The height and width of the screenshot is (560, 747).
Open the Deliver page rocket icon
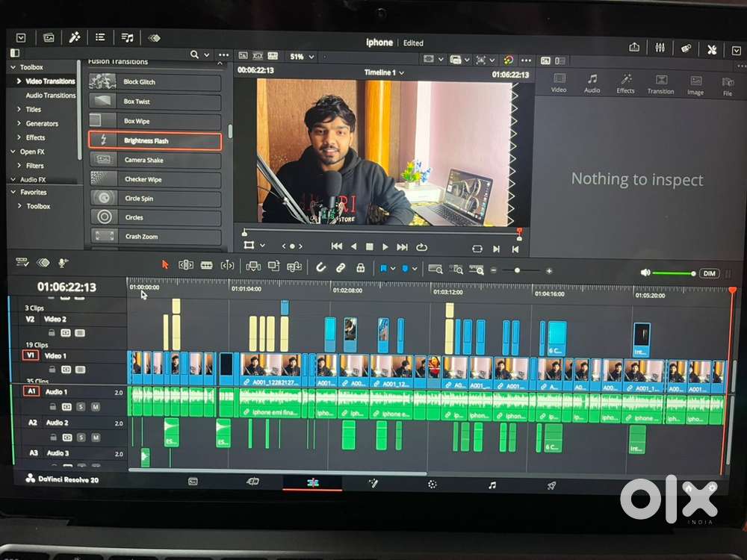551,485
